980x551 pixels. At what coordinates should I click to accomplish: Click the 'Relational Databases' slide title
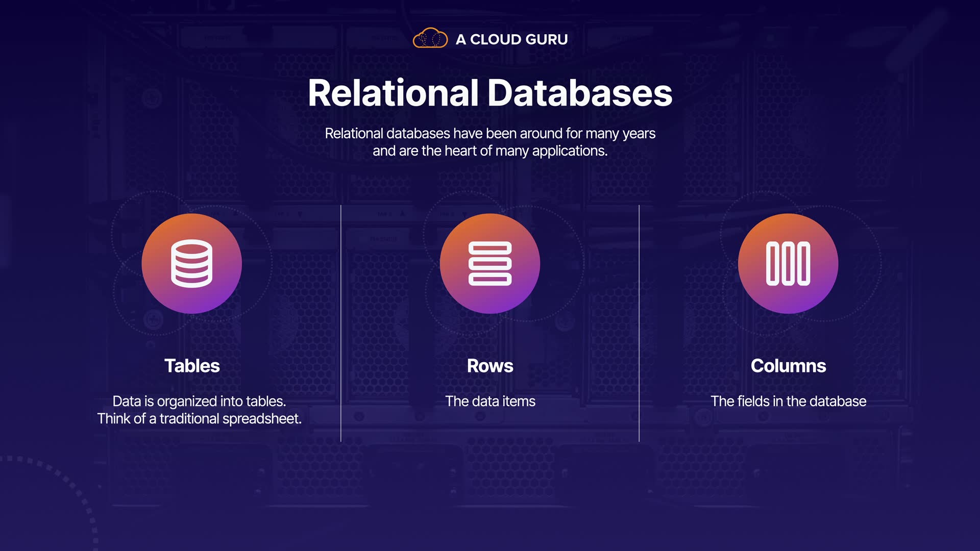(490, 93)
